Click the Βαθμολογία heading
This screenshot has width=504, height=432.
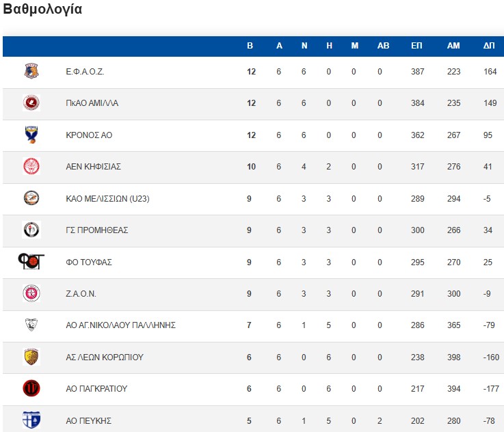point(43,10)
